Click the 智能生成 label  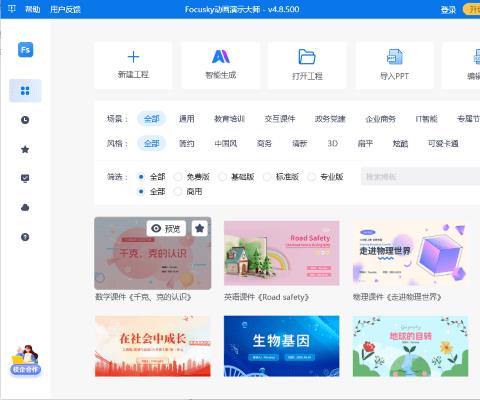(x=221, y=75)
